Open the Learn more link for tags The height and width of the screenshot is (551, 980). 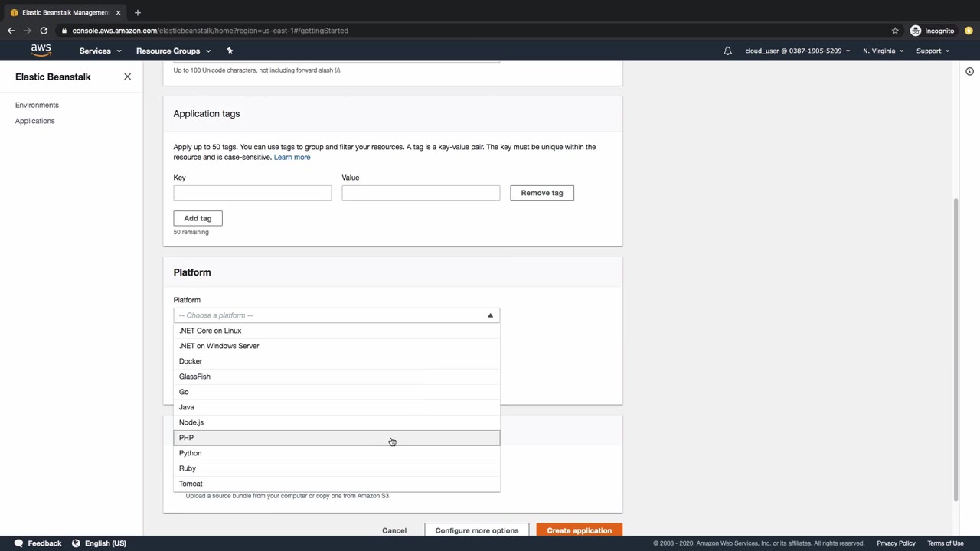point(292,157)
